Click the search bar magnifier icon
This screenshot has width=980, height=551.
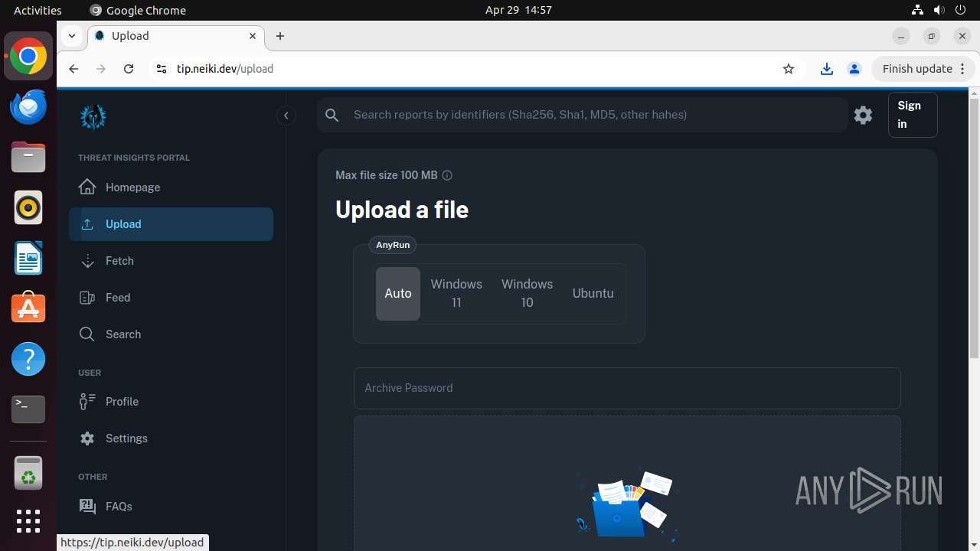tap(332, 115)
